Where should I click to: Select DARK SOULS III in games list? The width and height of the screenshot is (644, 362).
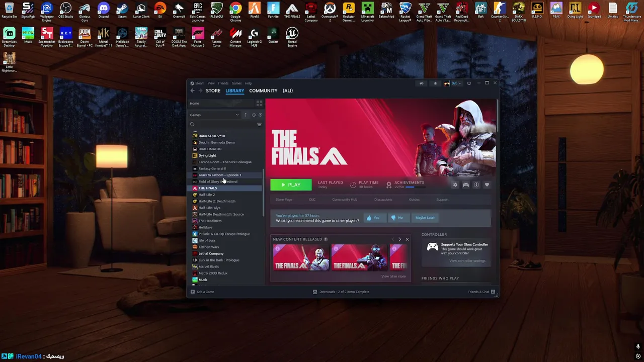[212, 136]
